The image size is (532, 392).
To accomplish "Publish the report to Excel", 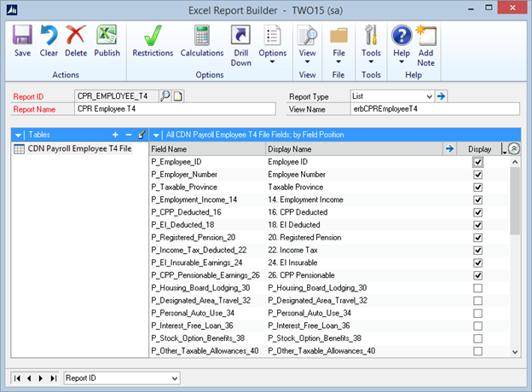I will click(107, 35).
